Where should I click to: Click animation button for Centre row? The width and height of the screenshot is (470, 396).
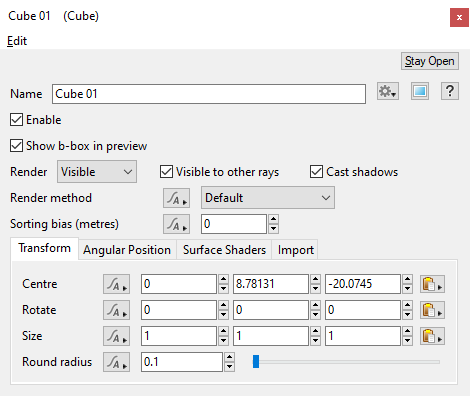[116, 284]
